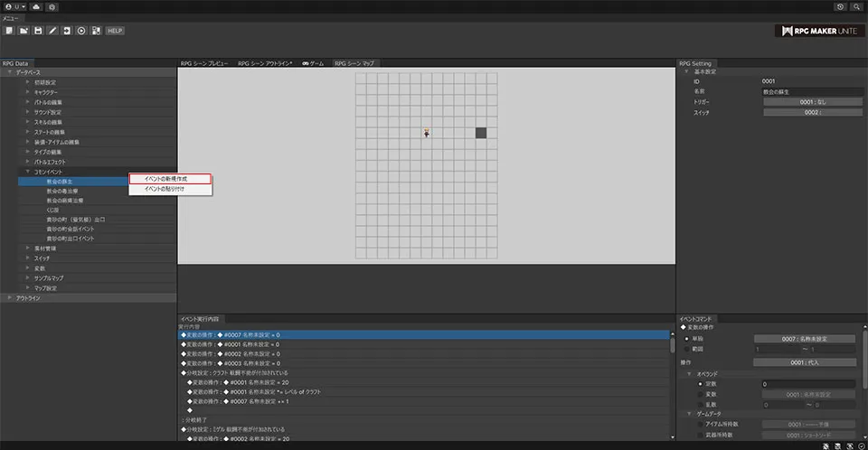Collapse the オペランド section
Viewport: 868px width, 450px height.
(x=690, y=373)
